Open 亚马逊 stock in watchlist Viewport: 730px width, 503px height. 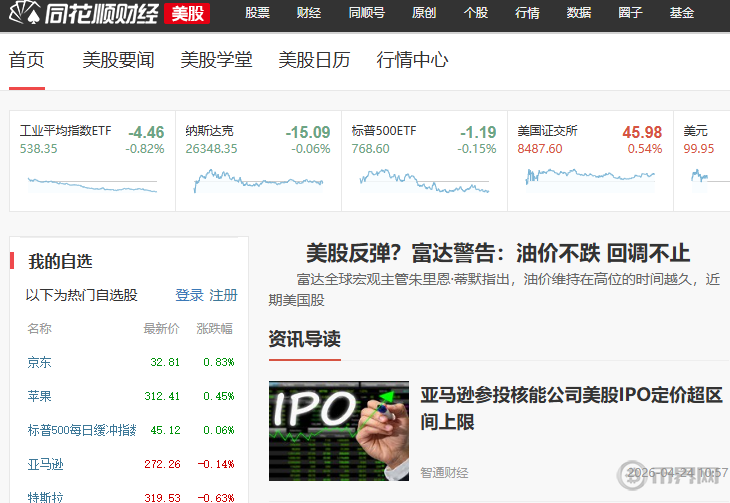tap(45, 464)
